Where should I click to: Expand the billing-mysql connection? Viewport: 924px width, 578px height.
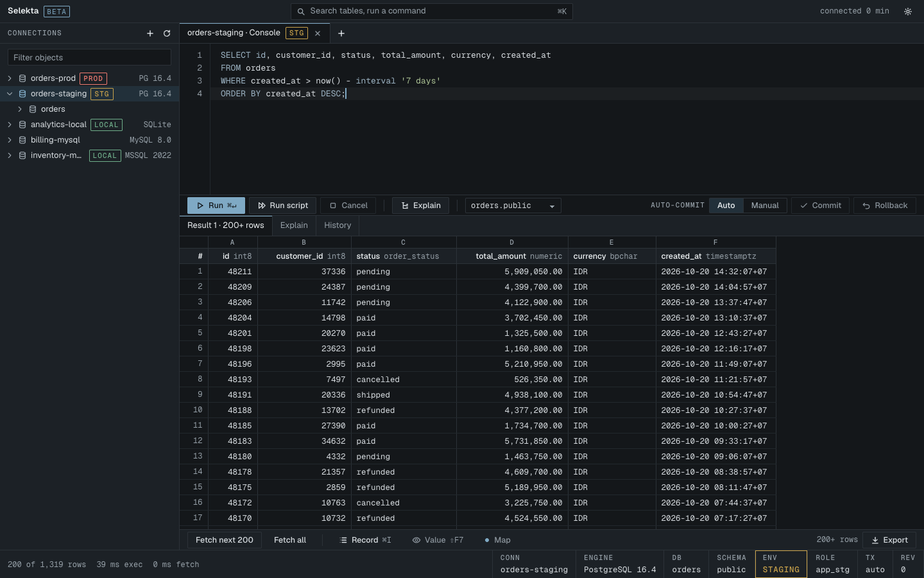(10, 140)
